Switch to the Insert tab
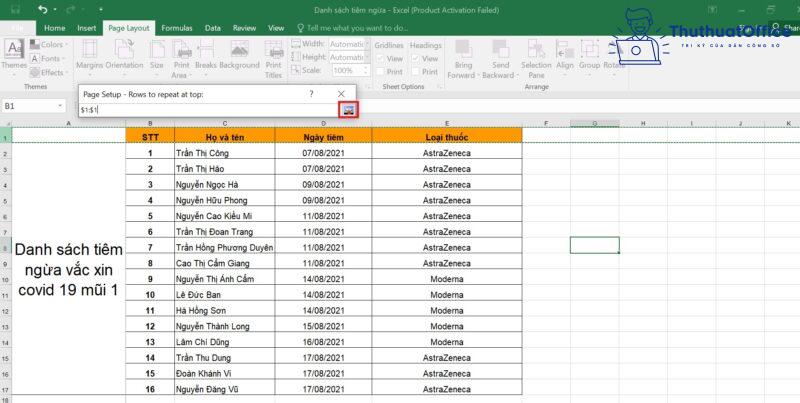Viewport: 800px width, 403px height. [x=87, y=28]
